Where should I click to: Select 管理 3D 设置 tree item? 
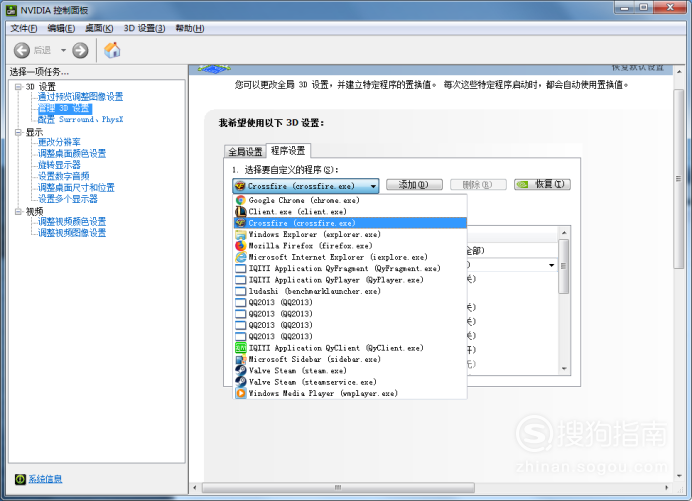pos(64,108)
